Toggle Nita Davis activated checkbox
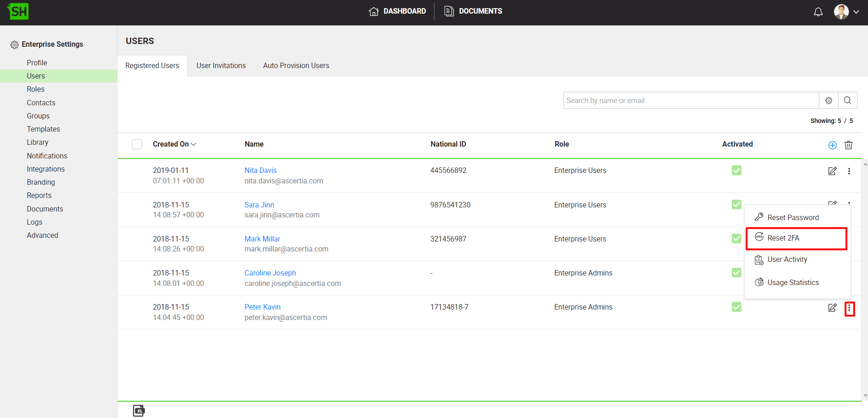Screen dimensions: 868x418 (736, 170)
